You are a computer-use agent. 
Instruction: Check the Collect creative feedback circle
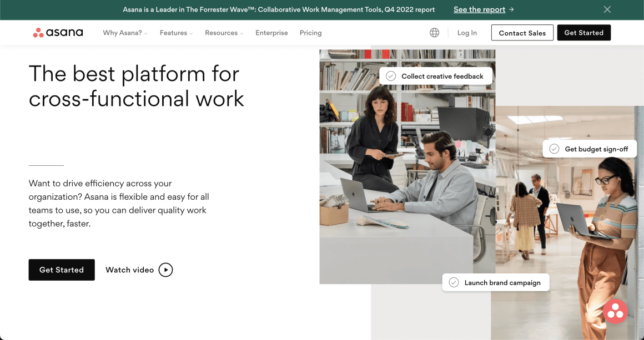(391, 76)
